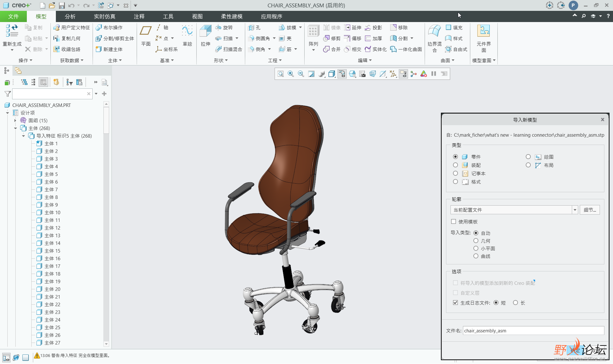Viewport: 613px width, 364px height.
Task: Select the Format (格式) type radio button
Action: [x=455, y=182]
